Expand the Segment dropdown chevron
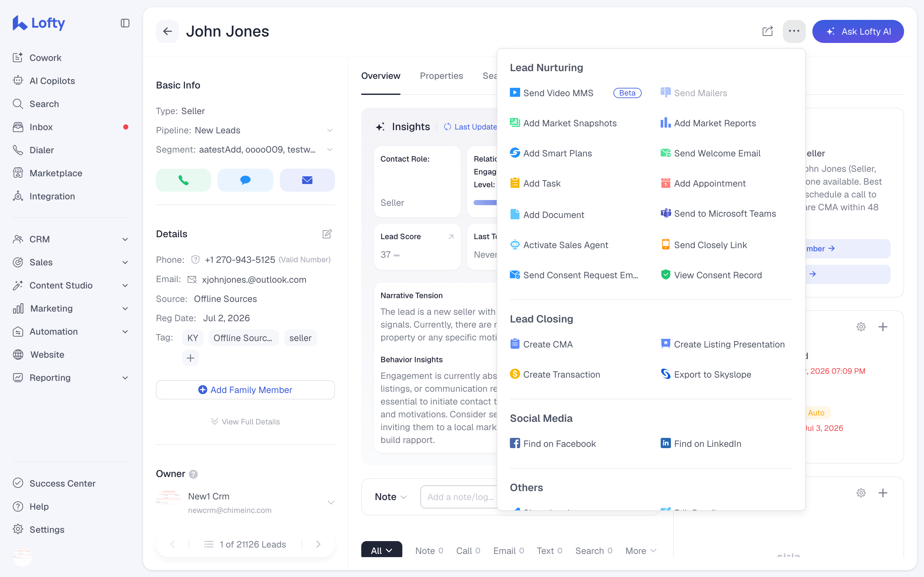This screenshot has width=924, height=577. point(330,150)
